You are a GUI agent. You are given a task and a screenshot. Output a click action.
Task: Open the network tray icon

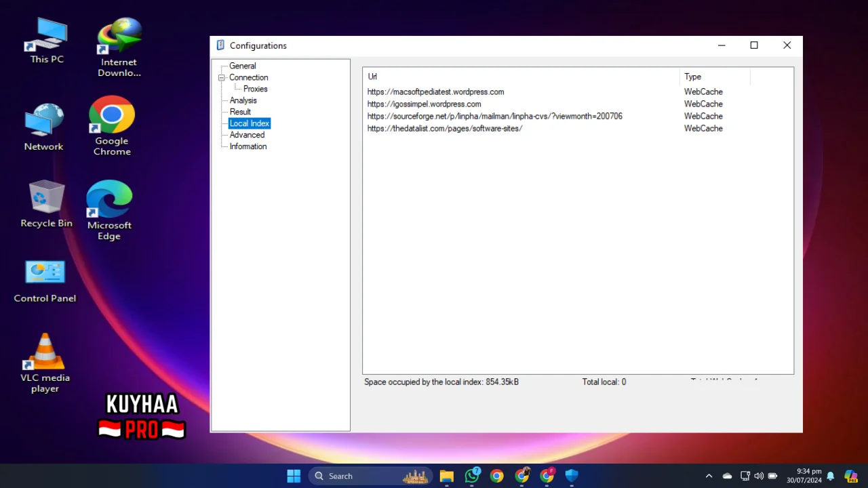click(745, 476)
